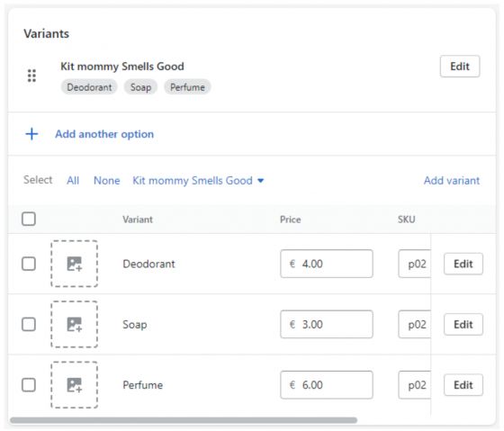The height and width of the screenshot is (431, 504).
Task: Check the Deodorant variant checkbox
Action: [29, 264]
